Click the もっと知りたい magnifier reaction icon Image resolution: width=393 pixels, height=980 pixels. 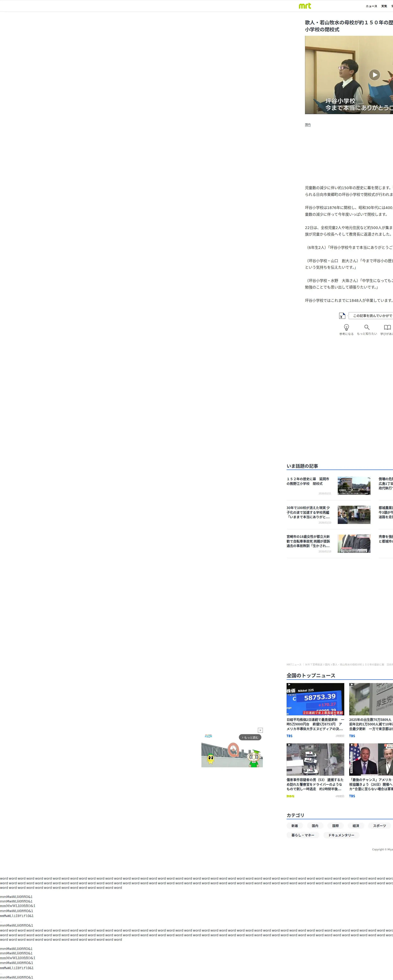[x=367, y=327]
